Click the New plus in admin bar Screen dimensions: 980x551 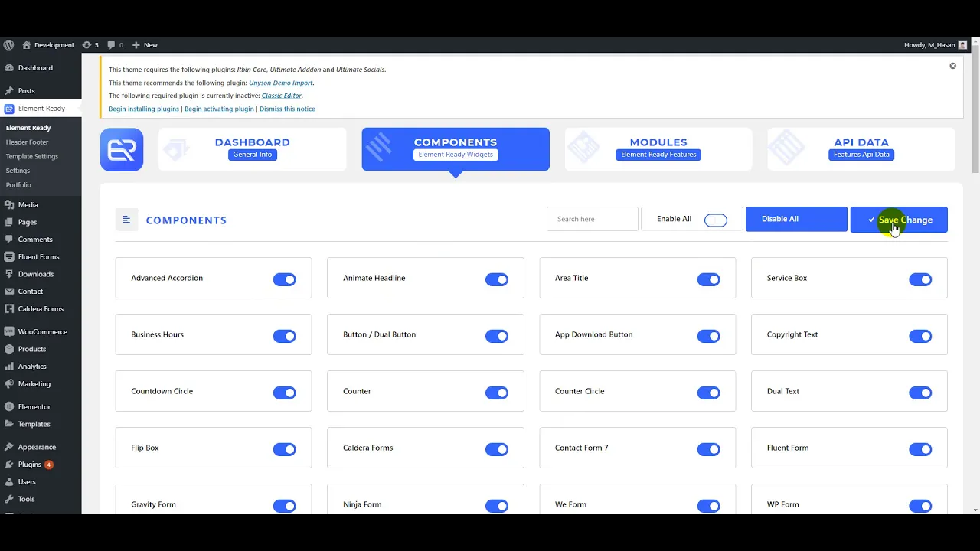point(136,45)
